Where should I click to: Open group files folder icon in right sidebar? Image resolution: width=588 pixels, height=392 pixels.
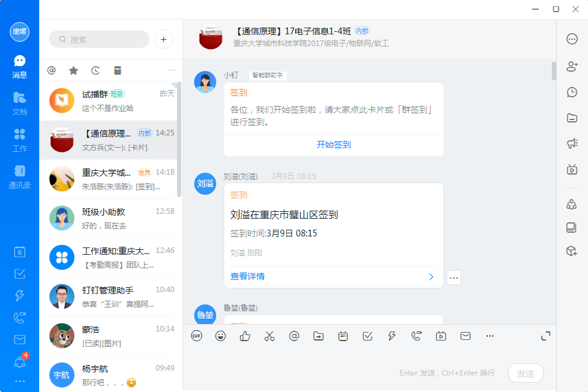[572, 118]
